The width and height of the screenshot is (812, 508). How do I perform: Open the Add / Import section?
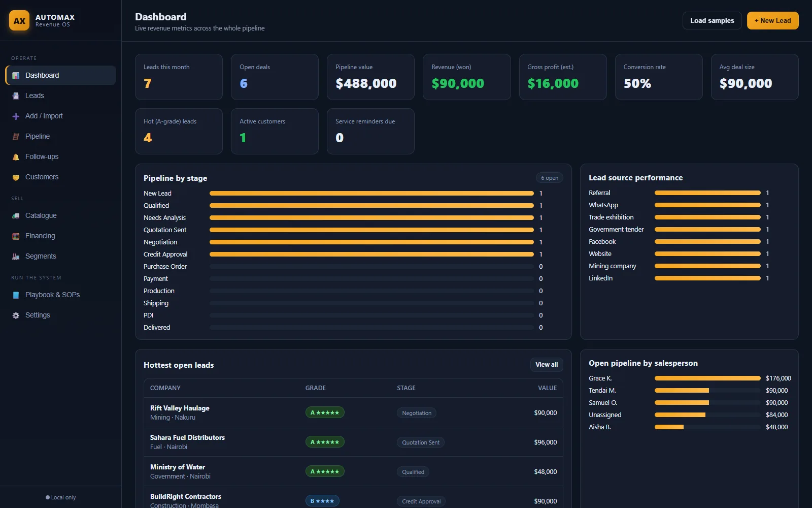point(60,116)
